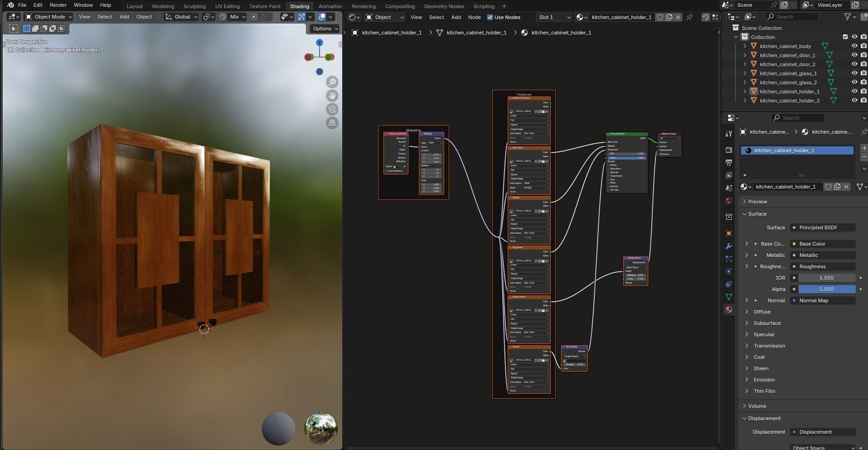Open the Tool properties tab
Image resolution: width=868 pixels, height=450 pixels.
pos(728,134)
